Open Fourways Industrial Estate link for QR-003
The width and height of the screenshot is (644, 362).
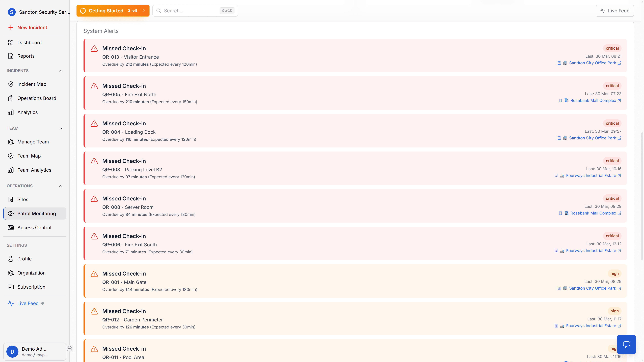591,176
